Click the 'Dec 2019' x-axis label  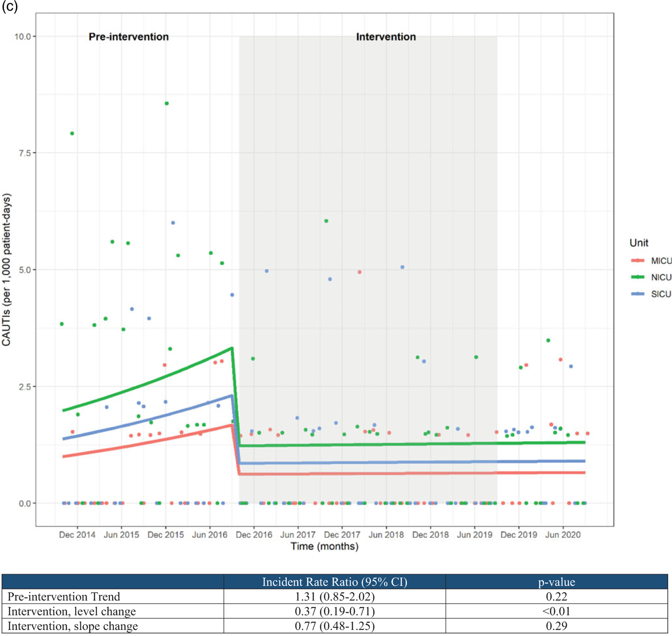click(x=519, y=534)
